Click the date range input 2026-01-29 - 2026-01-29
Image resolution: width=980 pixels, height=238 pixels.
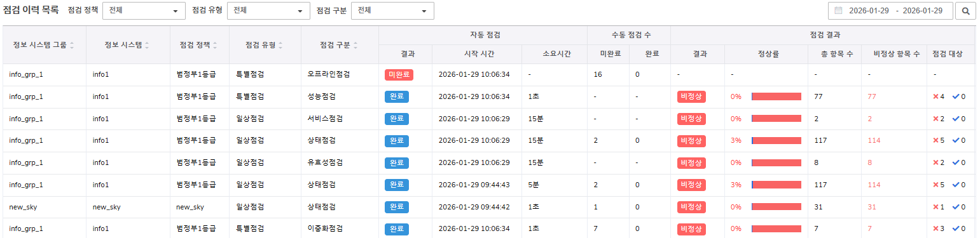(891, 11)
